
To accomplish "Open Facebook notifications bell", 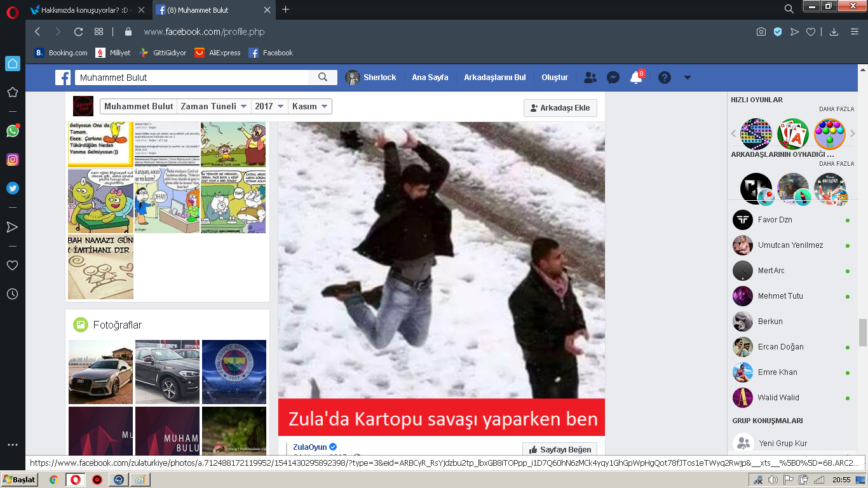I will pyautogui.click(x=636, y=78).
